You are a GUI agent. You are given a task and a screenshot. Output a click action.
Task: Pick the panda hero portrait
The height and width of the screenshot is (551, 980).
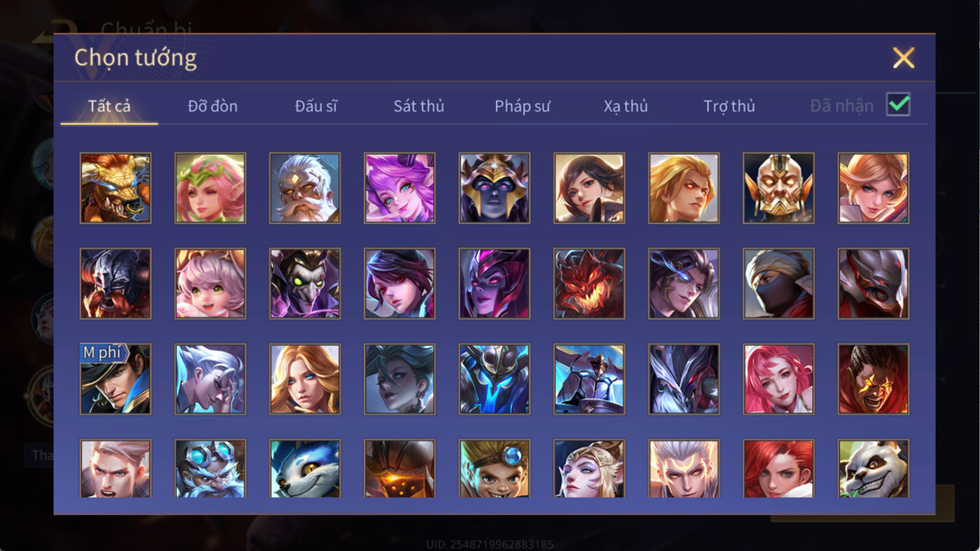pyautogui.click(x=873, y=468)
